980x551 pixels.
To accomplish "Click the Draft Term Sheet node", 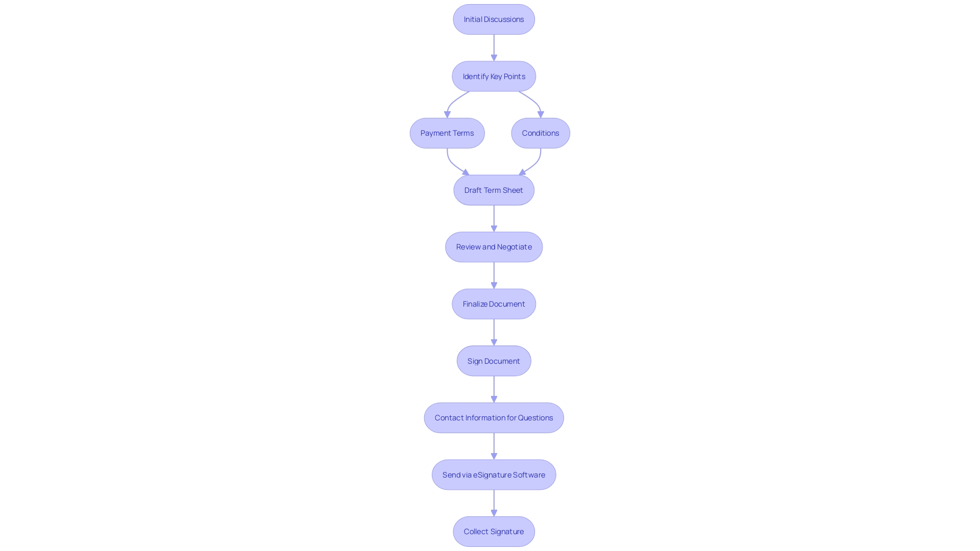I will pyautogui.click(x=494, y=189).
